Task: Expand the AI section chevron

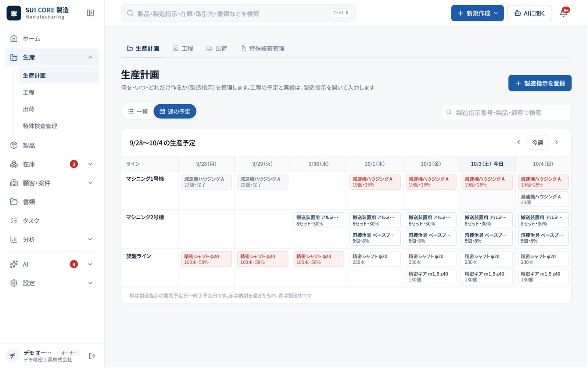Action: (90, 264)
